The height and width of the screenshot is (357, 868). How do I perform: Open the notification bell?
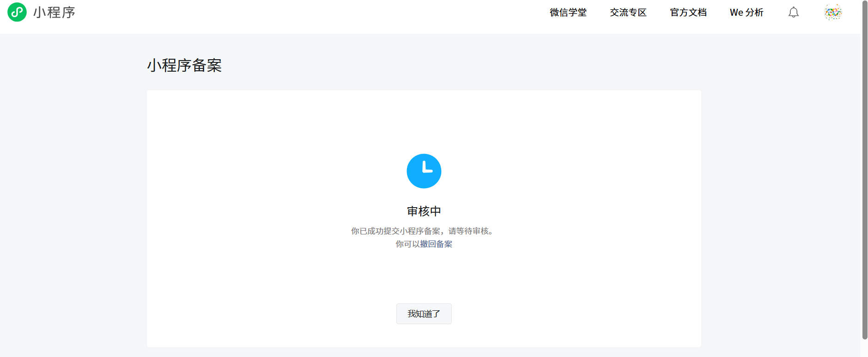pos(793,12)
